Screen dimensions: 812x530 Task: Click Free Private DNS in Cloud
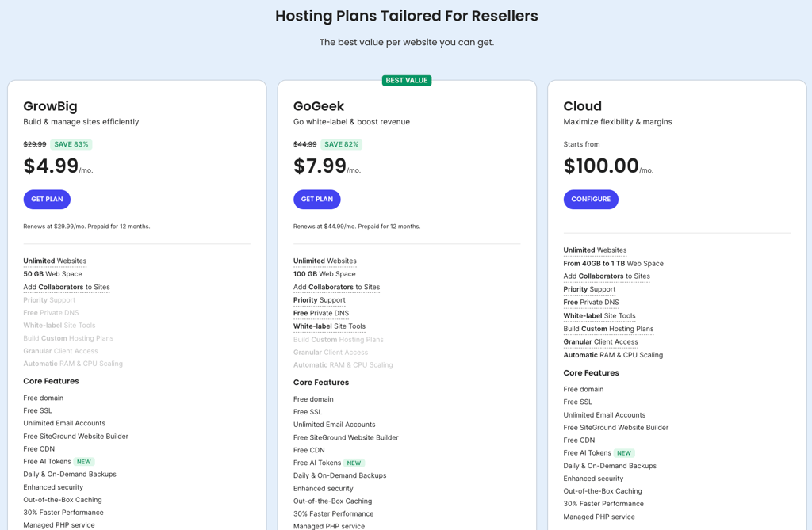click(x=591, y=303)
